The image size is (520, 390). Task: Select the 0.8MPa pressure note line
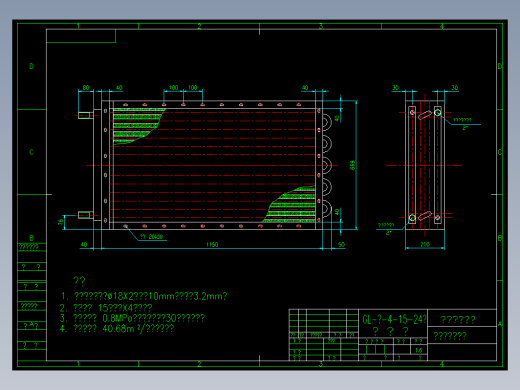point(132,318)
